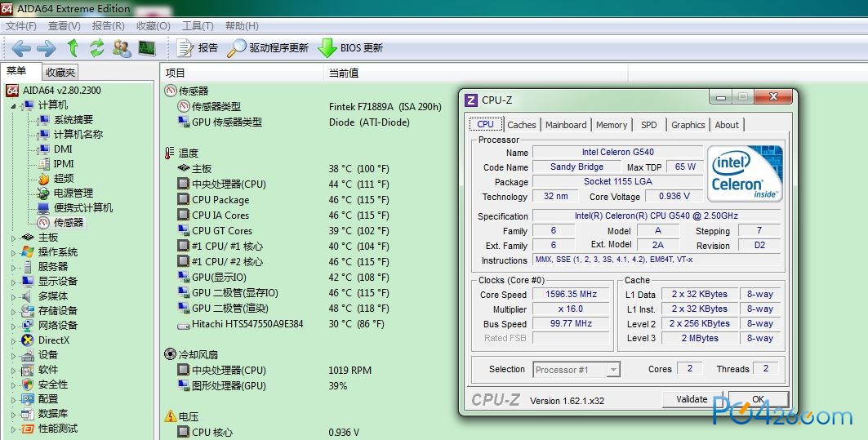Expand the 主板 tree node
This screenshot has width=868, height=440.
[14, 238]
